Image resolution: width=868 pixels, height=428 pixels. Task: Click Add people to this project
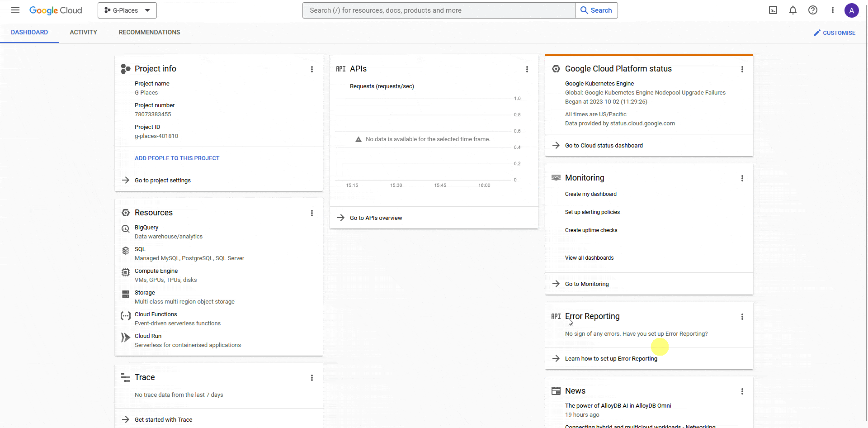pyautogui.click(x=177, y=158)
